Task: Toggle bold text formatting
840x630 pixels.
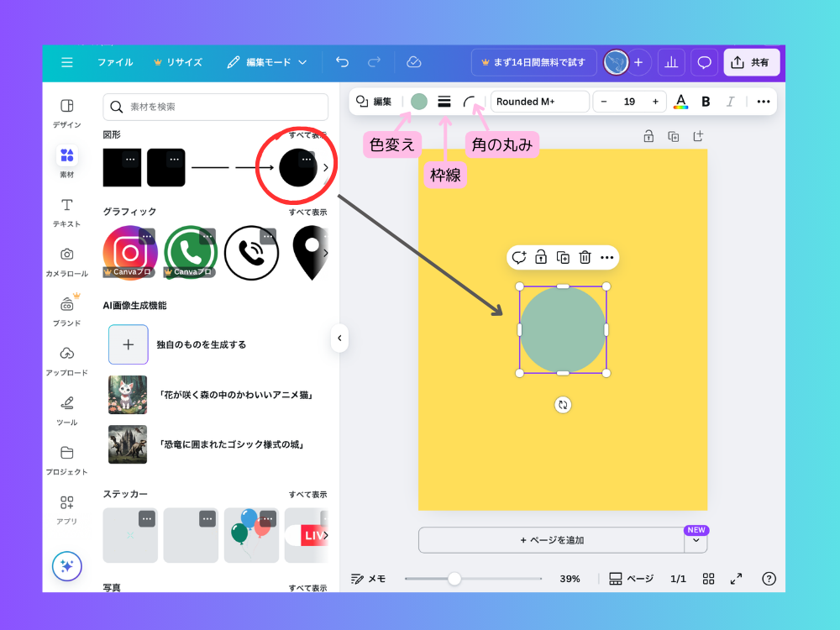Action: 706,102
